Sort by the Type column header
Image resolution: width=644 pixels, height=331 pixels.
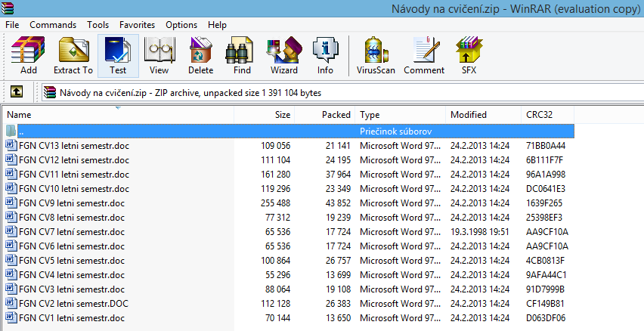401,115
